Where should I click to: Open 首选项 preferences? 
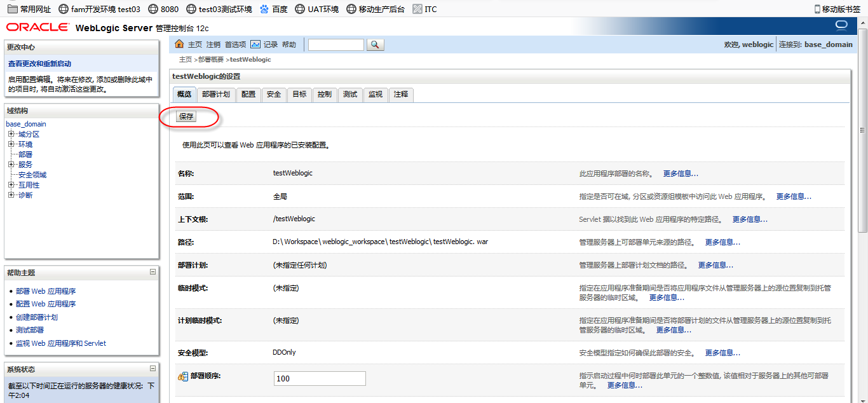(235, 44)
